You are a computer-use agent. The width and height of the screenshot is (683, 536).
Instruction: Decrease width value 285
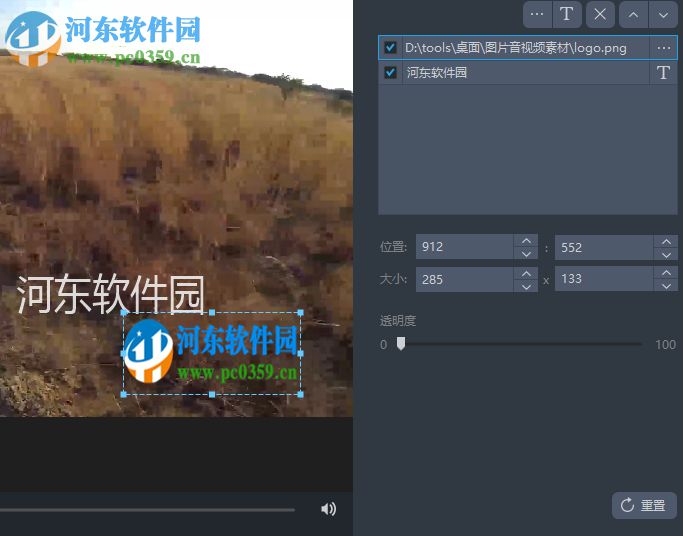[526, 286]
